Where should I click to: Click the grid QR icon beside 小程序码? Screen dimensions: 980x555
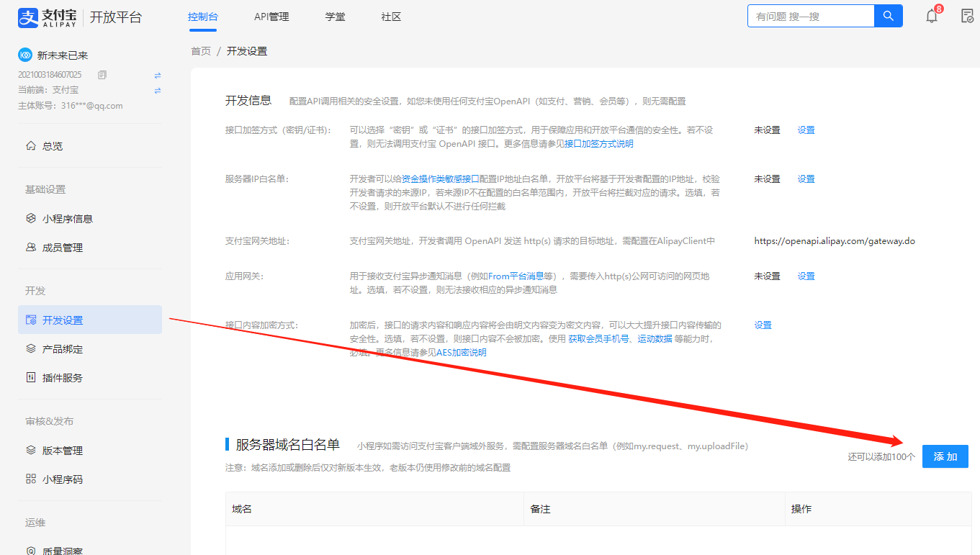[31, 479]
